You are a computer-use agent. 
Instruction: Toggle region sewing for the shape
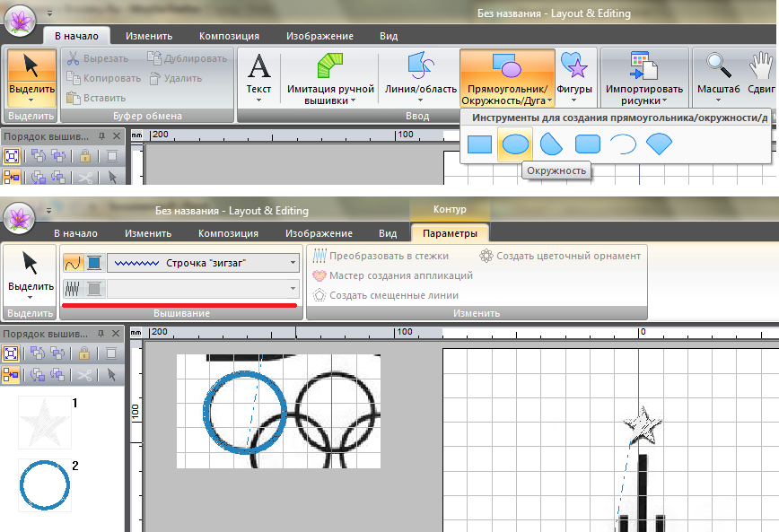point(73,289)
